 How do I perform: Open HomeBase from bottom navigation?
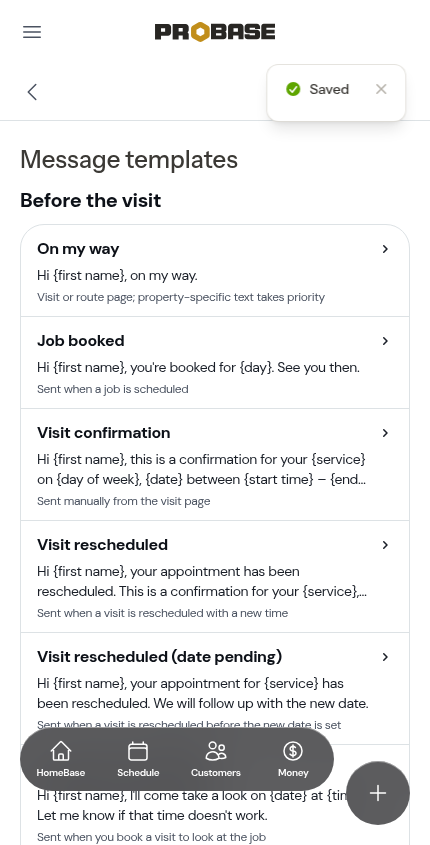(60, 759)
